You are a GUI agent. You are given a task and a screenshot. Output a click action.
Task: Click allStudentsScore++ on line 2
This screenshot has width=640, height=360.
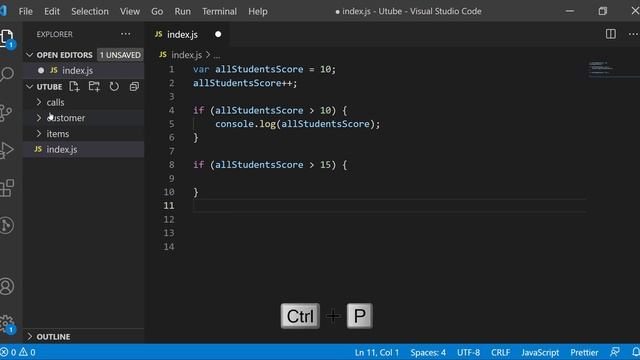245,83
